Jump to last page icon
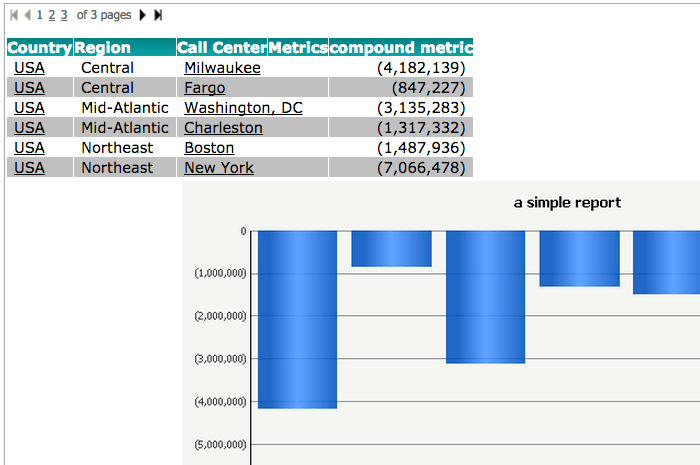This screenshot has width=700, height=465. click(x=158, y=15)
